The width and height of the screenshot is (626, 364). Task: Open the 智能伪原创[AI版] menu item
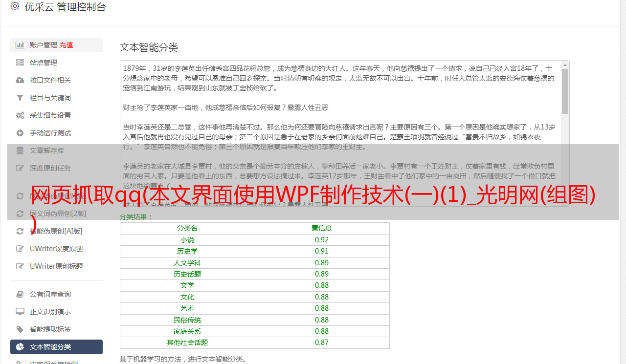56,231
